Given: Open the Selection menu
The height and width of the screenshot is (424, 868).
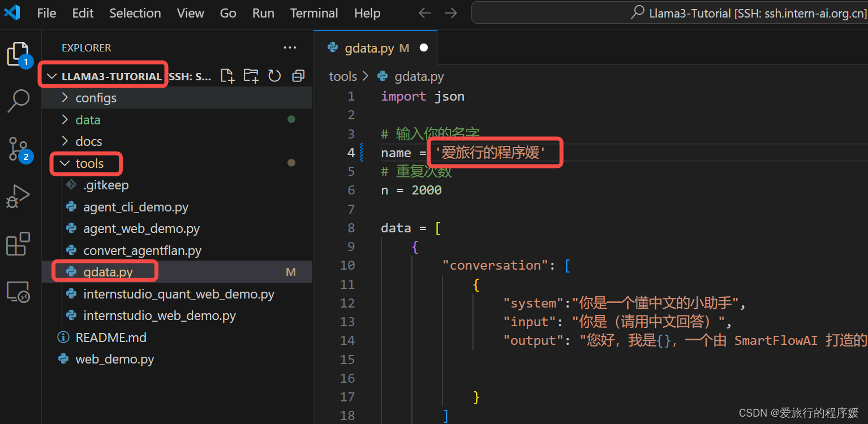Looking at the screenshot, I should click(x=135, y=13).
